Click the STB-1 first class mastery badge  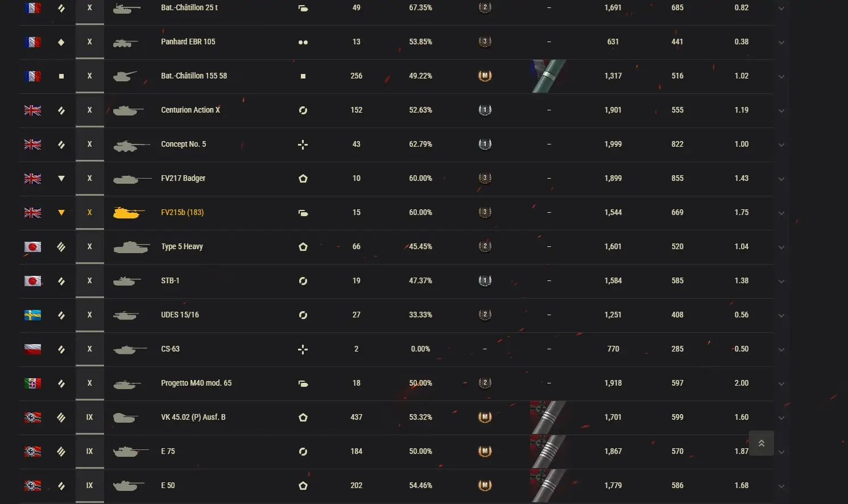(485, 280)
